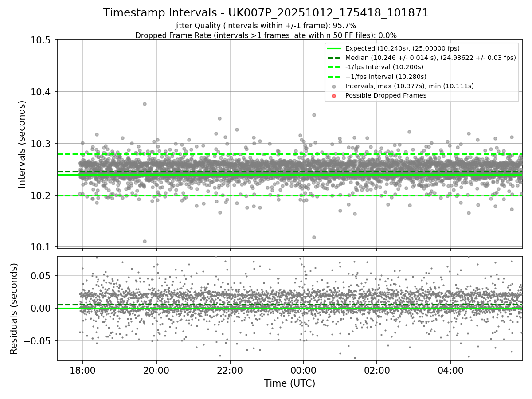Viewport: 532px width, 399px height.
Task: Click the Intervals (seconds) y-axis label
Action: 22,144
